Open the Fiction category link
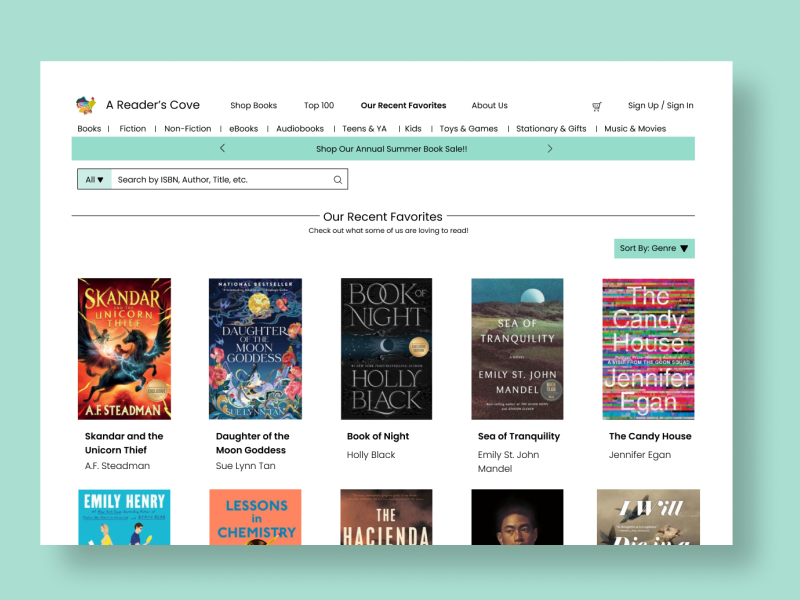Screen dimensions: 800x600 [x=133, y=128]
